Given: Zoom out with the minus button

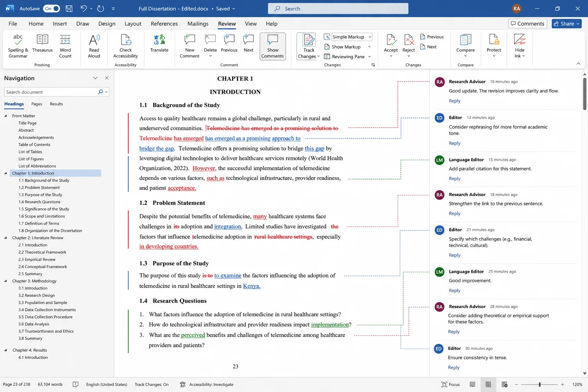Looking at the screenshot, I should coord(516,384).
